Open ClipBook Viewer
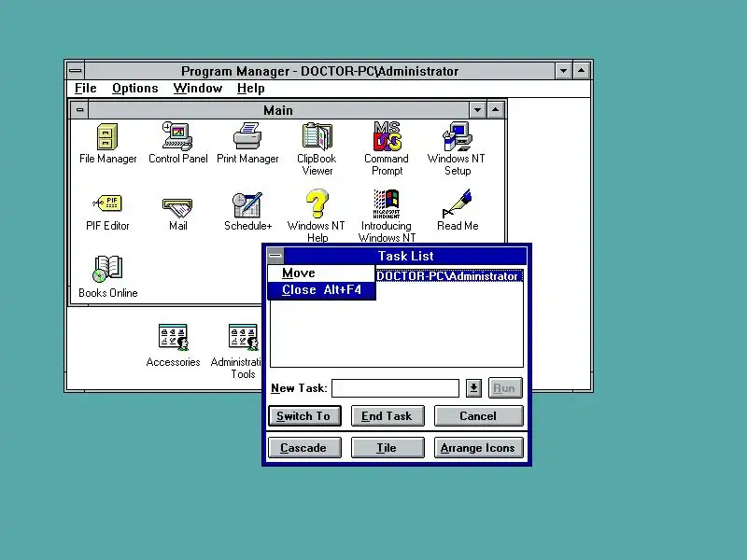This screenshot has height=560, width=747. pyautogui.click(x=317, y=136)
